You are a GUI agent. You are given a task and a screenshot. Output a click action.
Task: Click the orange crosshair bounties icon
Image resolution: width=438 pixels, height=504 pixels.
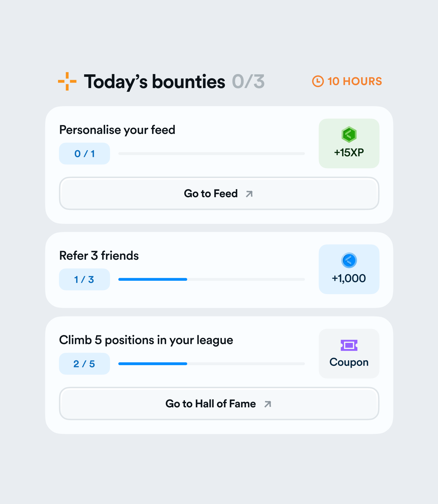click(67, 81)
